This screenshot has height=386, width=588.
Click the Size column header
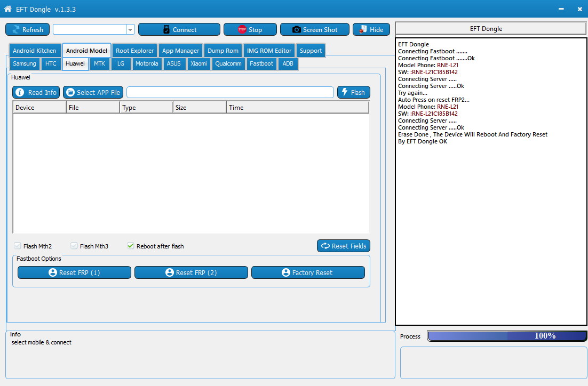coord(200,108)
